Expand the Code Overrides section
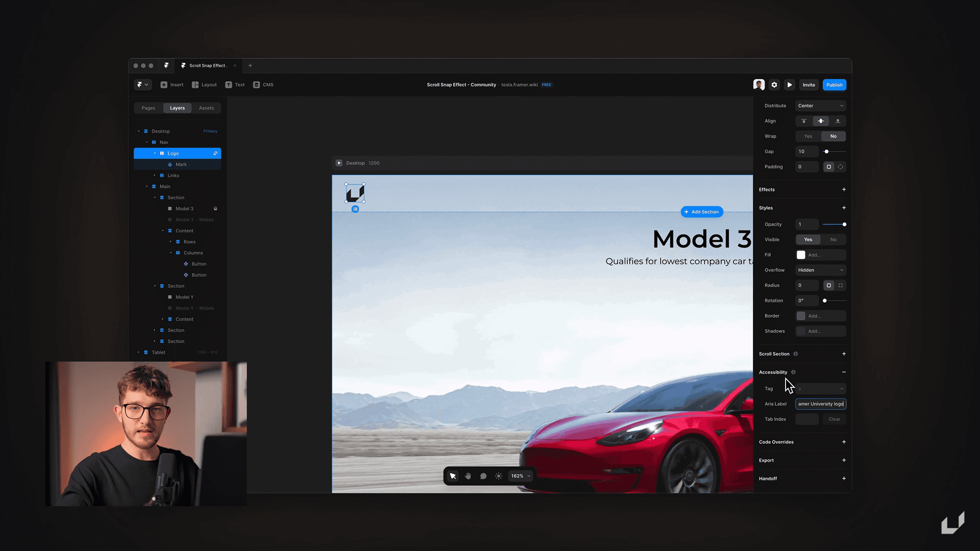 844,441
